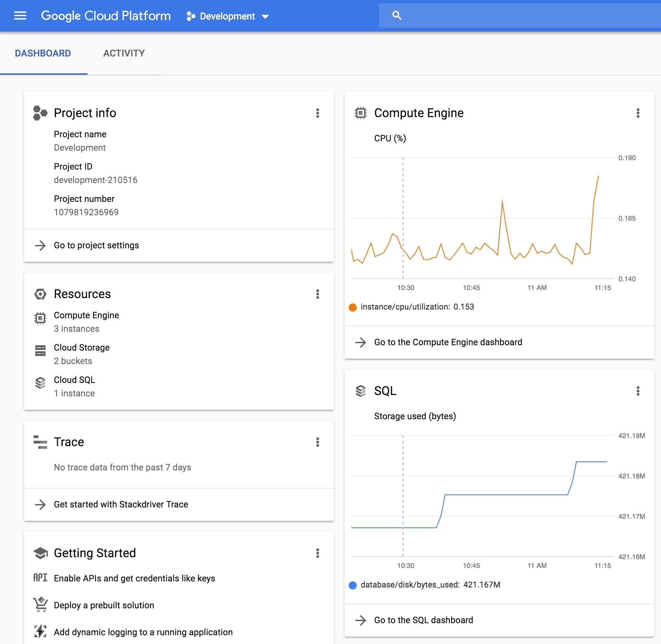
Task: Click the Storage used (bytes) chart title
Action: 415,416
